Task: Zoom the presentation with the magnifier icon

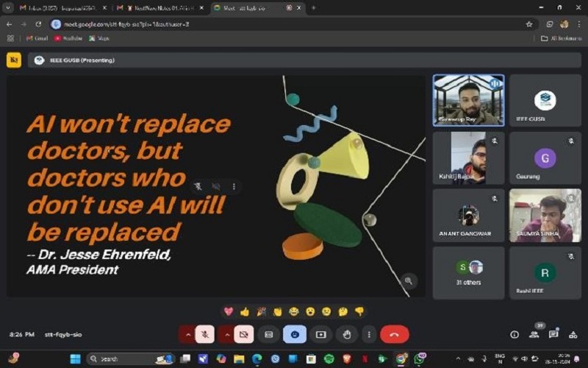Action: click(x=409, y=280)
